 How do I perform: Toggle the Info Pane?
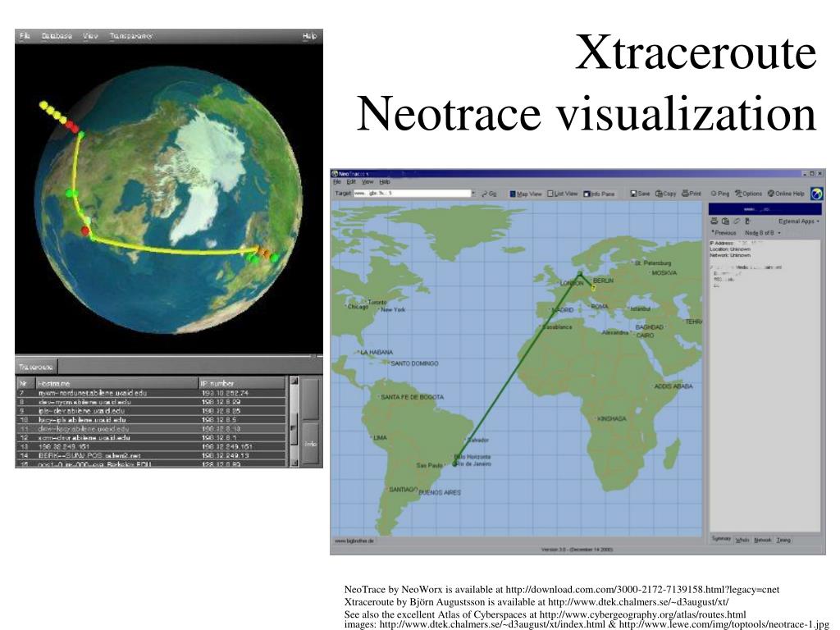[599, 194]
